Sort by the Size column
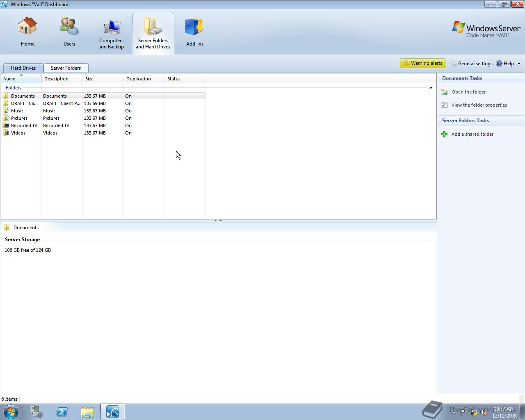The width and height of the screenshot is (525, 420). (103, 79)
